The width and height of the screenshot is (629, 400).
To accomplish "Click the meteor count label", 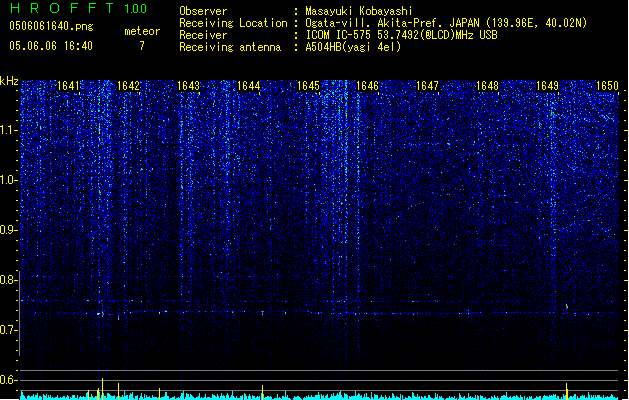I will tap(142, 31).
